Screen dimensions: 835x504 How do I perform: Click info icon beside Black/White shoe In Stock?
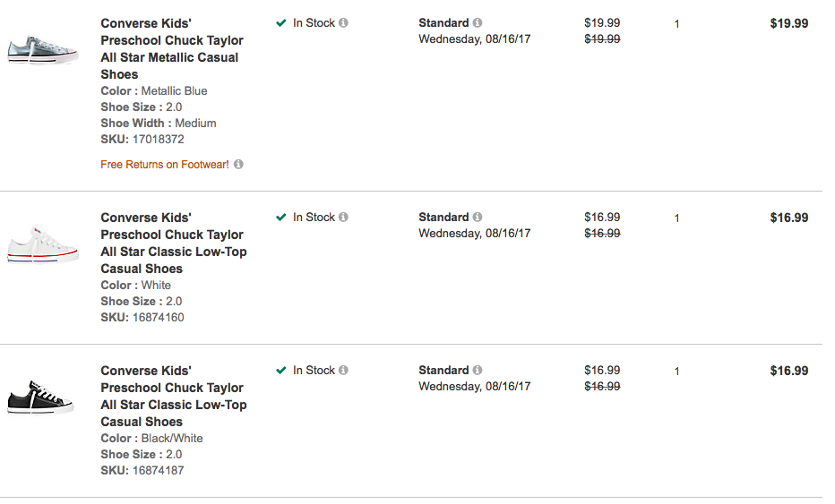pyautogui.click(x=344, y=371)
